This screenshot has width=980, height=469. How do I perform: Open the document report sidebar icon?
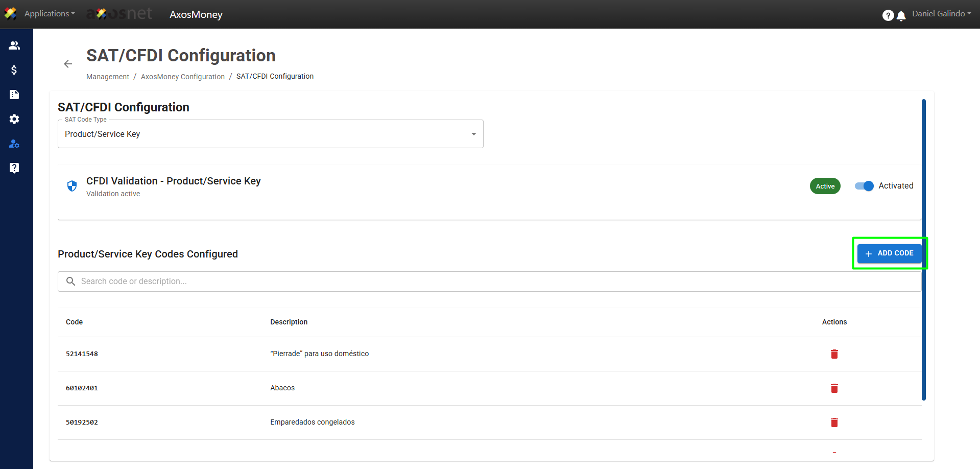point(14,95)
